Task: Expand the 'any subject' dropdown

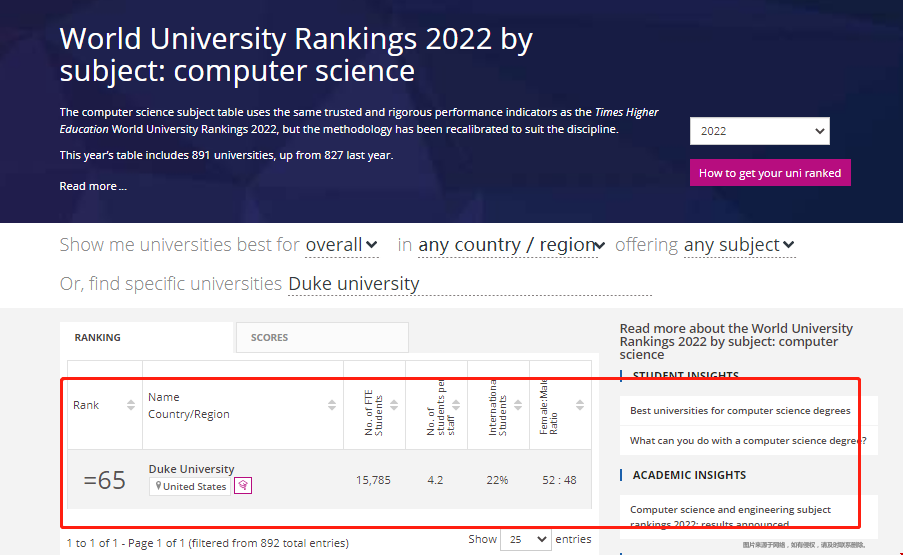Action: (738, 245)
